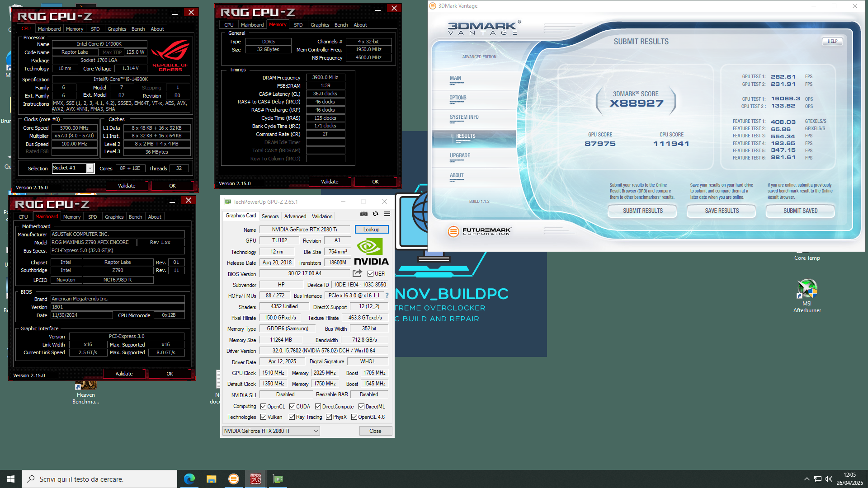The width and height of the screenshot is (868, 488).
Task: Toggle the PhysX checkbox
Action: (x=329, y=417)
